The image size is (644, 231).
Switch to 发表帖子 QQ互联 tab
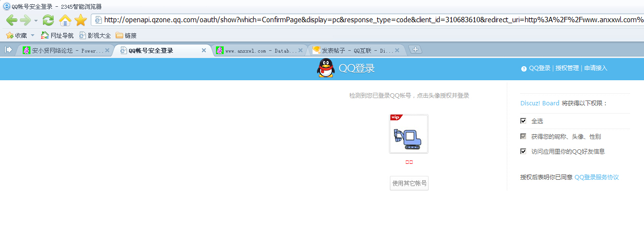coord(357,50)
